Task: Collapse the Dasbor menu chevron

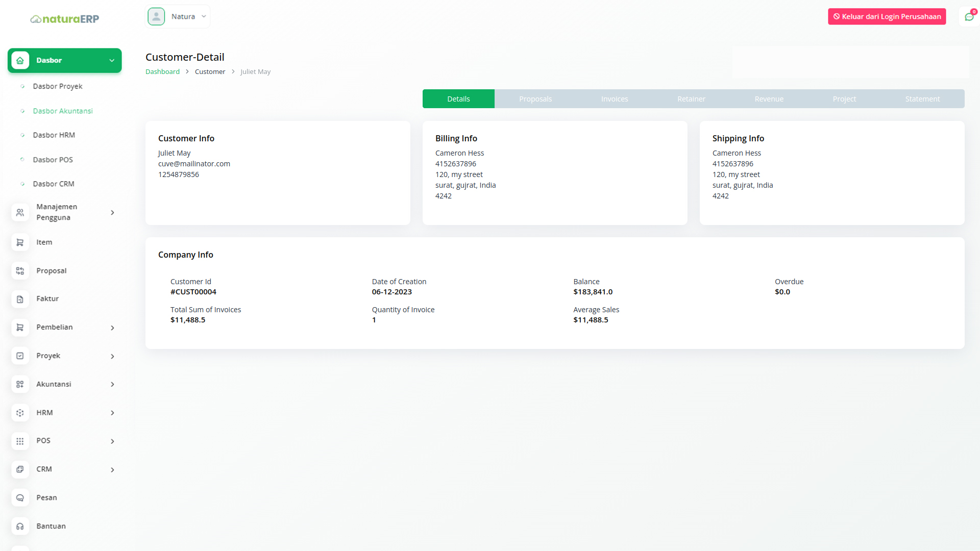Action: (112, 61)
